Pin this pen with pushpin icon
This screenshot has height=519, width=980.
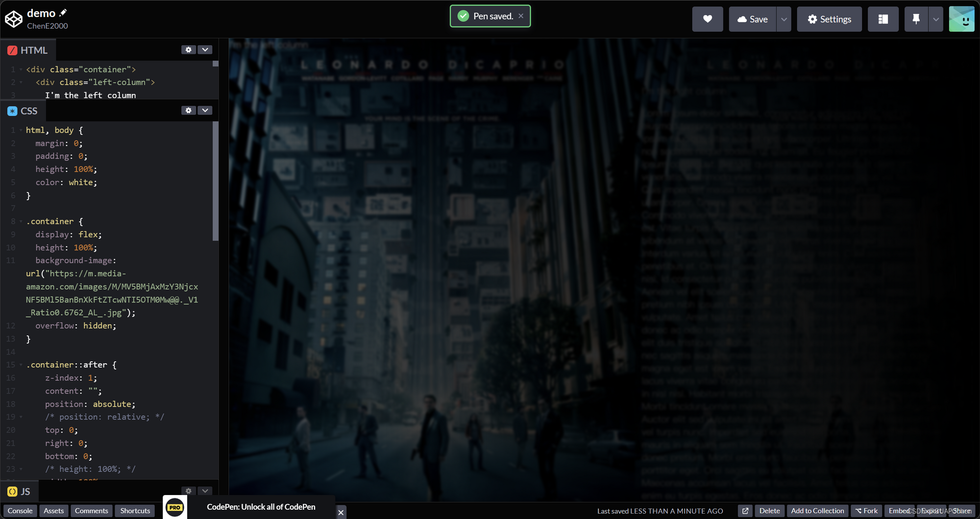tap(916, 19)
